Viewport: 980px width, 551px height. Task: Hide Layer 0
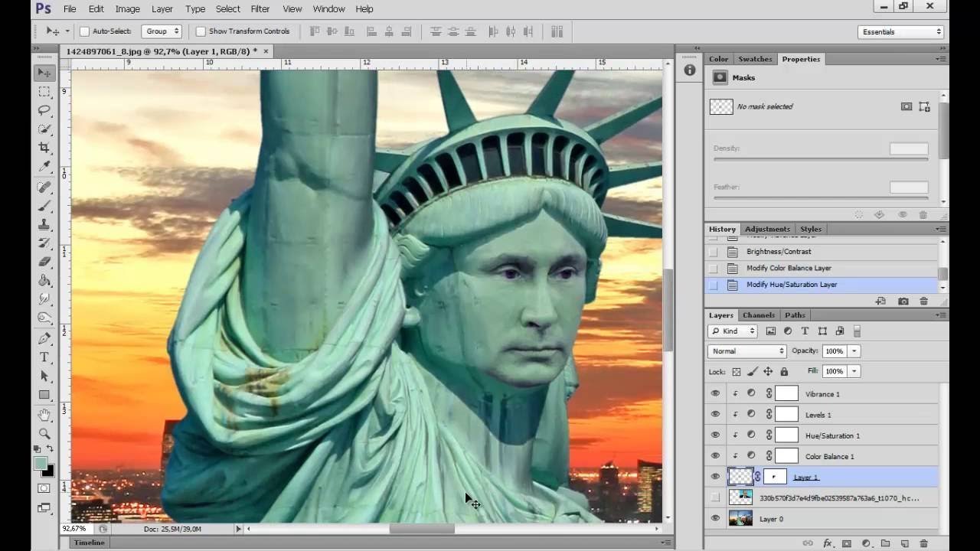pos(715,518)
